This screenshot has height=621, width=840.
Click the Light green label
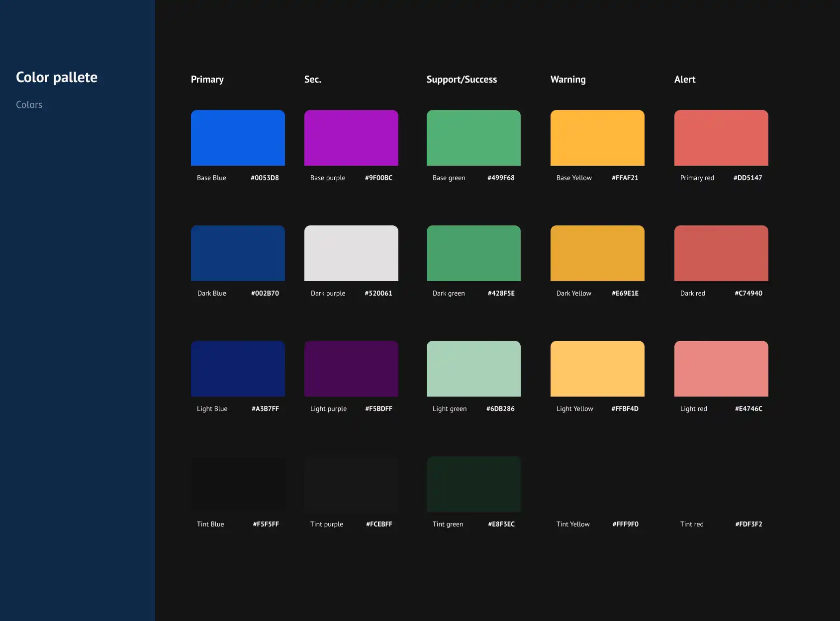point(450,409)
